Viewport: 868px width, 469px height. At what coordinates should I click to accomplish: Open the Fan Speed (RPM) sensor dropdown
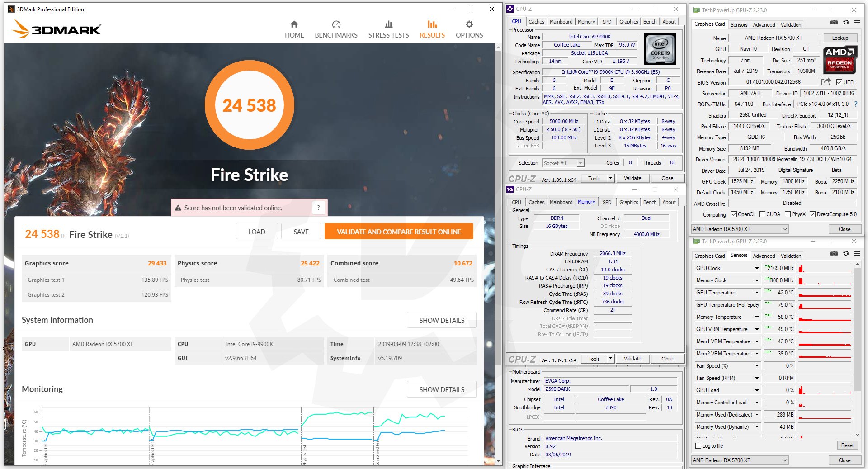point(757,378)
